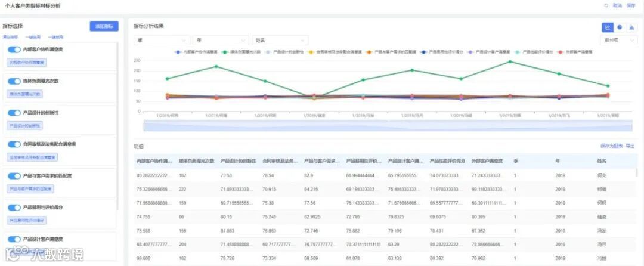Click the chart data zoom slider bar
This screenshot has width=644, height=266.
click(x=388, y=126)
